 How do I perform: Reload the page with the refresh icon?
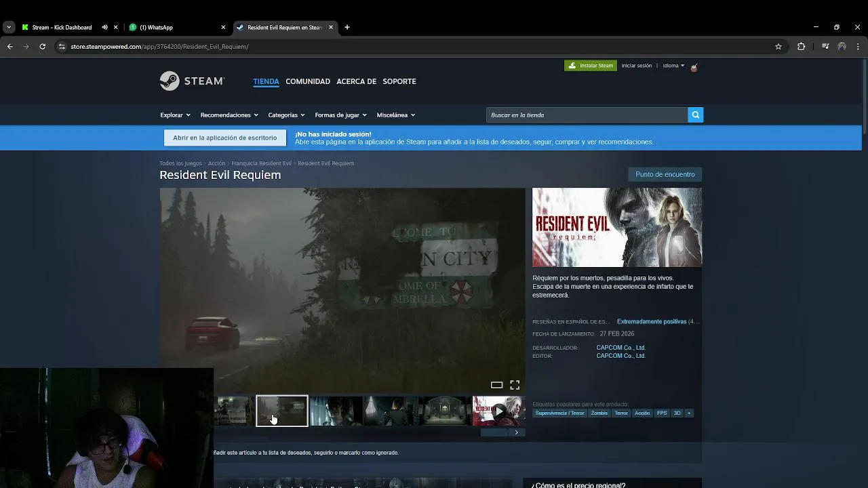coord(42,47)
